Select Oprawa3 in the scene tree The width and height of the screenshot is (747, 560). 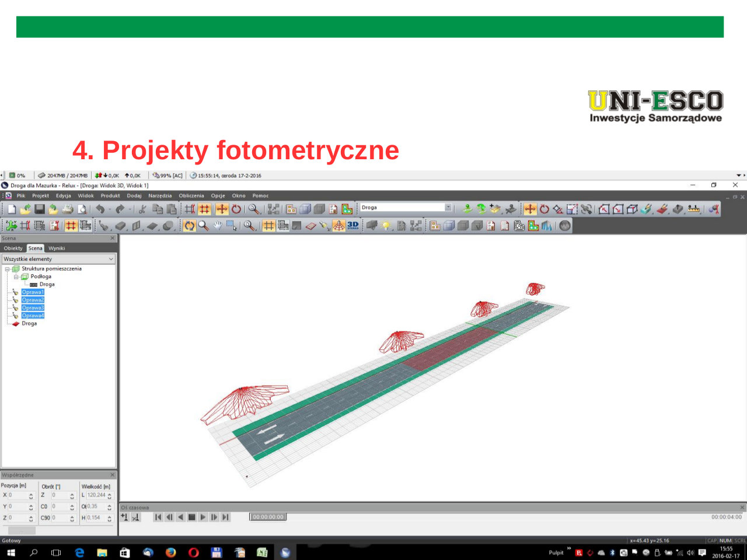pyautogui.click(x=33, y=307)
